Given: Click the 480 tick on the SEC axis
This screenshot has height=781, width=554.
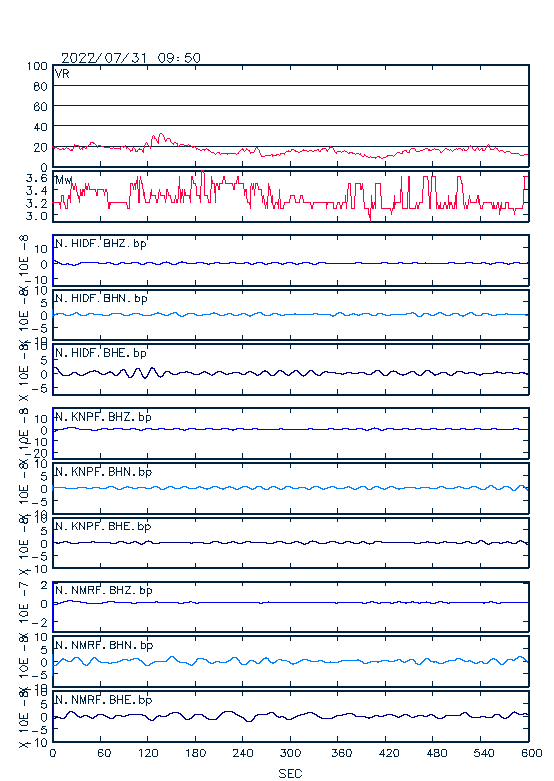Looking at the screenshot, I should click(x=433, y=753).
